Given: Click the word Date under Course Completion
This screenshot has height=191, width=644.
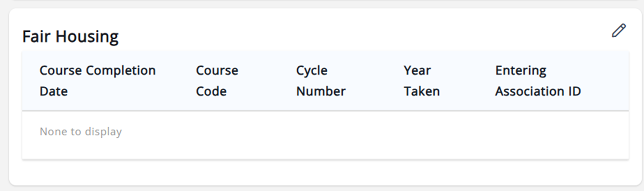Looking at the screenshot, I should click(54, 91).
